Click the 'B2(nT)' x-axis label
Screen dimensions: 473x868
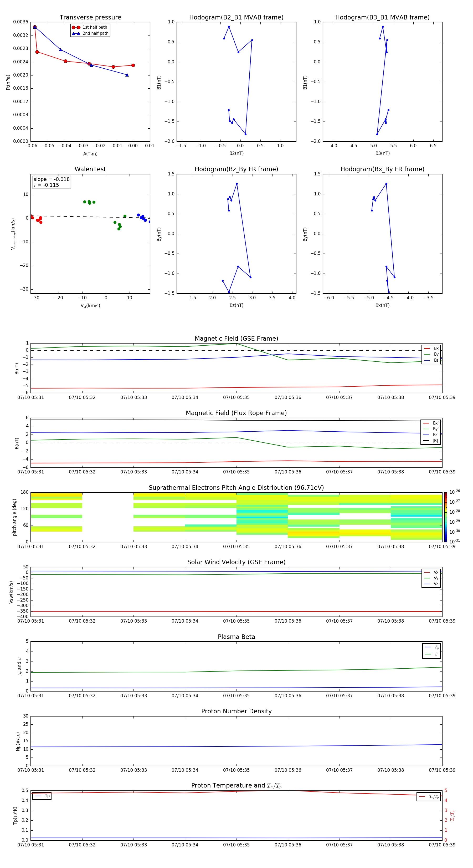[236, 153]
